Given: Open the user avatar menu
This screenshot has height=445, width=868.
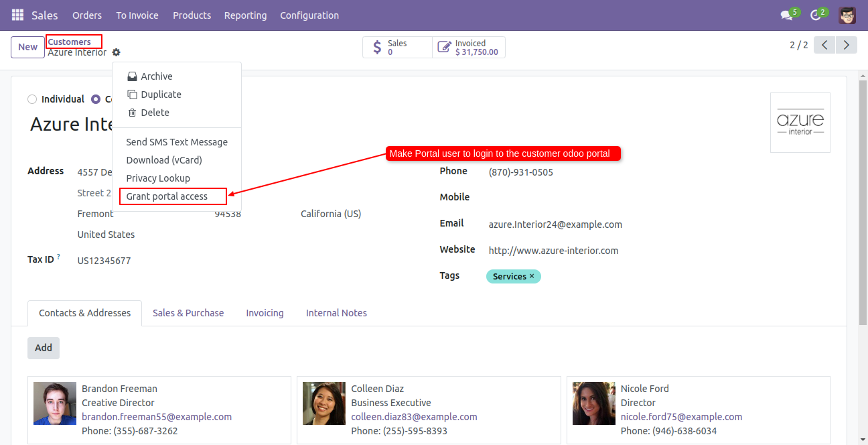Looking at the screenshot, I should coord(847,15).
